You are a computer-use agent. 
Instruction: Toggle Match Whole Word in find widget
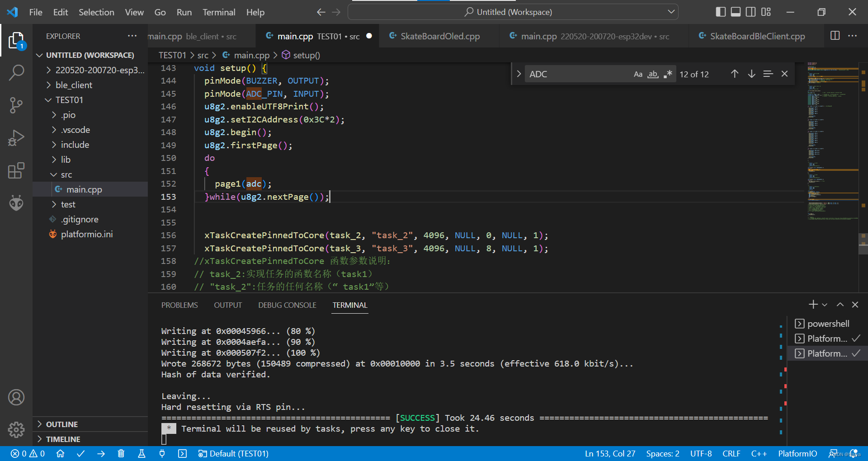[x=653, y=74]
